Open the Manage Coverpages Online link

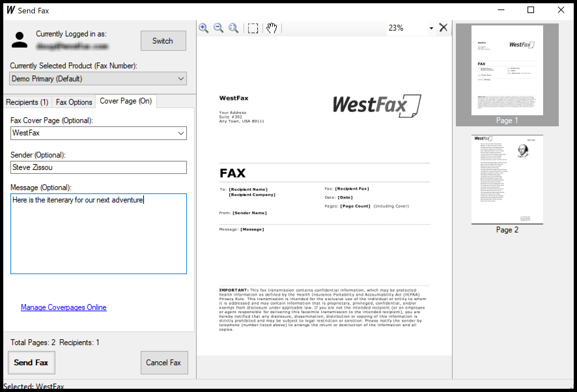tap(64, 307)
